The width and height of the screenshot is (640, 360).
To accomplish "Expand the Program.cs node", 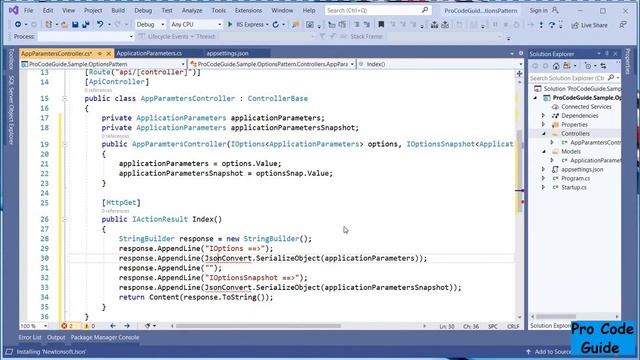I will click(x=543, y=178).
